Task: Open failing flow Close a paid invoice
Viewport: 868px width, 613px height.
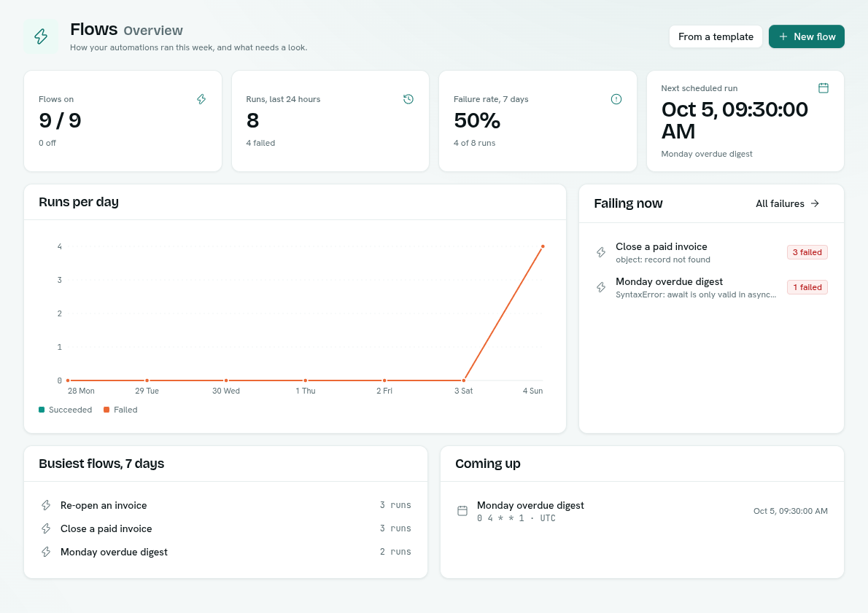Action: (711, 252)
